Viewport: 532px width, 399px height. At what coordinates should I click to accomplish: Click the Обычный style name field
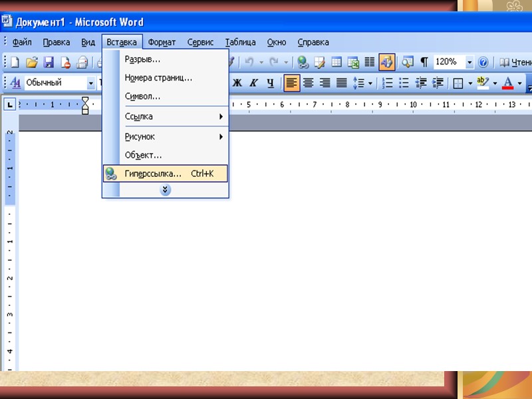coord(56,82)
